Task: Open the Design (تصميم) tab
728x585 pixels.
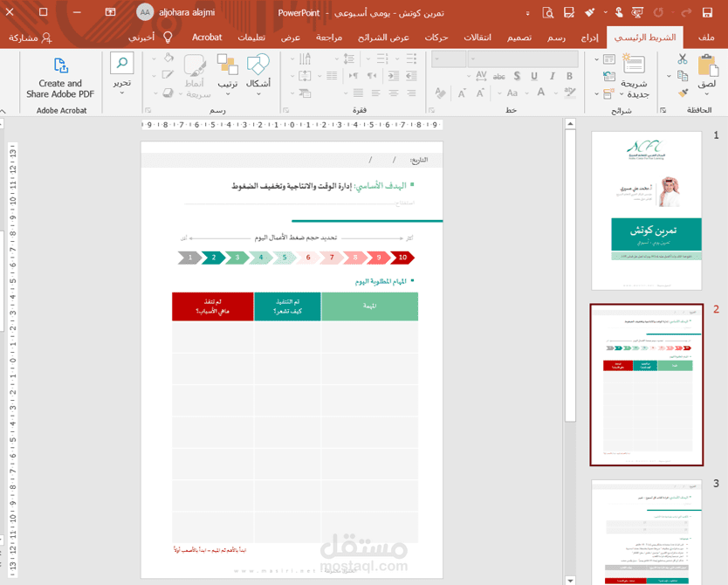Action: point(519,38)
